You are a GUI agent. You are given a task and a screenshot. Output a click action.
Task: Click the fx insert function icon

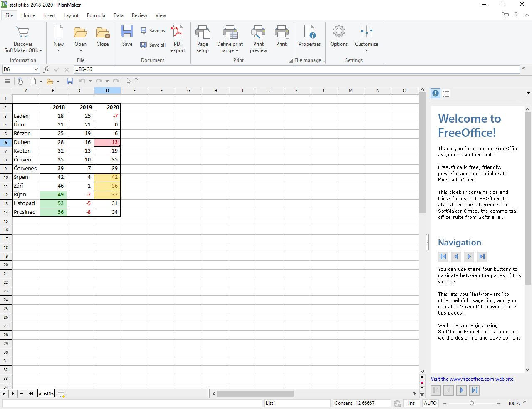coord(46,69)
